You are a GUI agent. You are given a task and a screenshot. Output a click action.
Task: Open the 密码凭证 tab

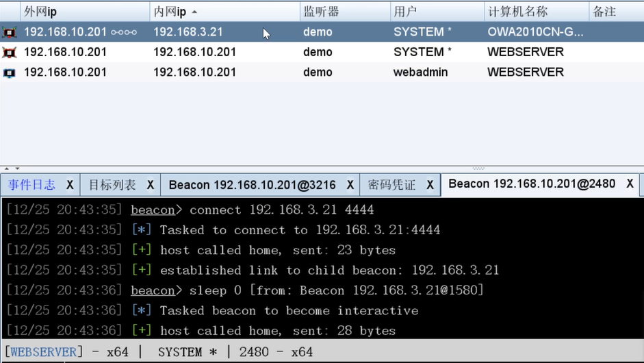coord(391,185)
